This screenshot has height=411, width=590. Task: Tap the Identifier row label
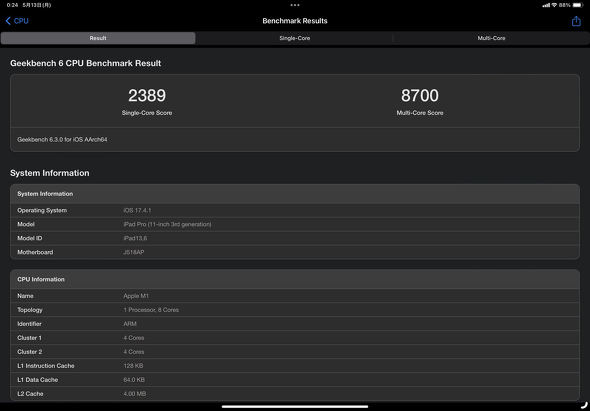[x=29, y=324]
